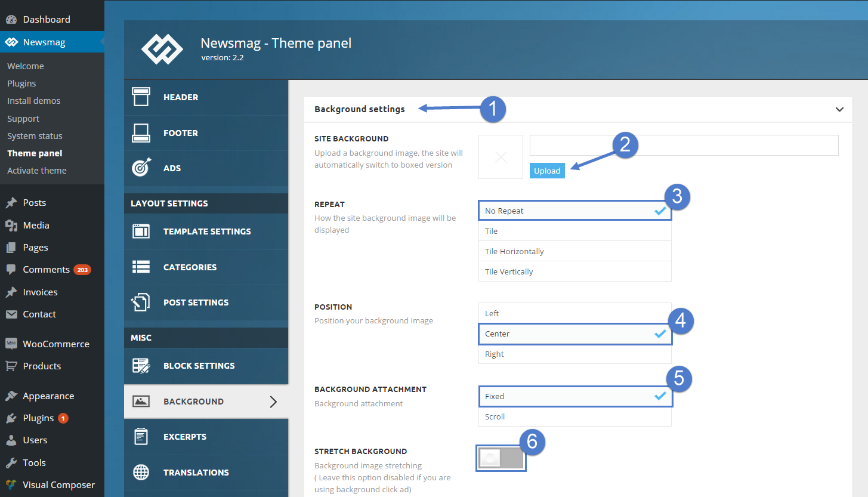Click the Visual Composer icon
This screenshot has height=497, width=868.
pos(11,485)
